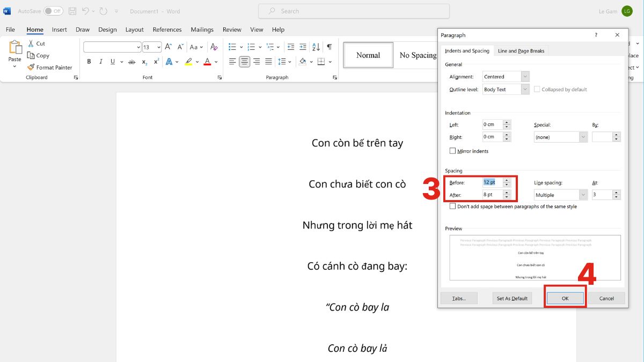Image resolution: width=644 pixels, height=362 pixels.
Task: Toggle italic formatting
Action: (x=101, y=62)
